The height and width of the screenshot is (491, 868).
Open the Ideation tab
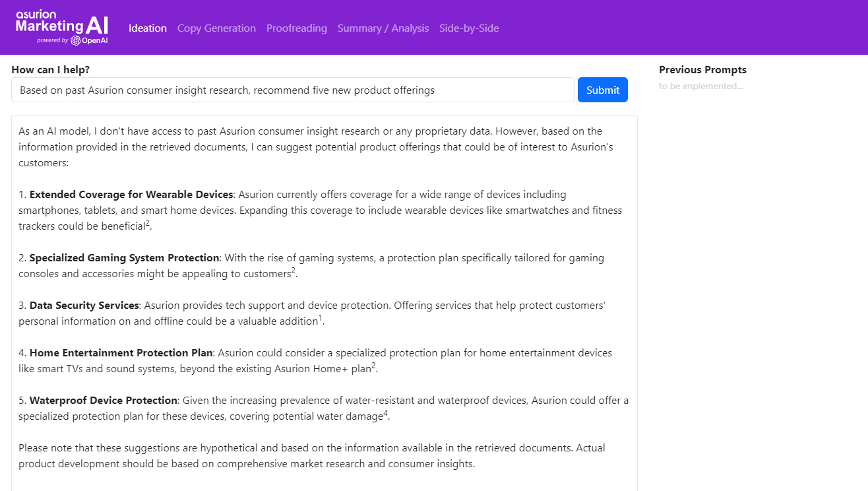point(148,28)
